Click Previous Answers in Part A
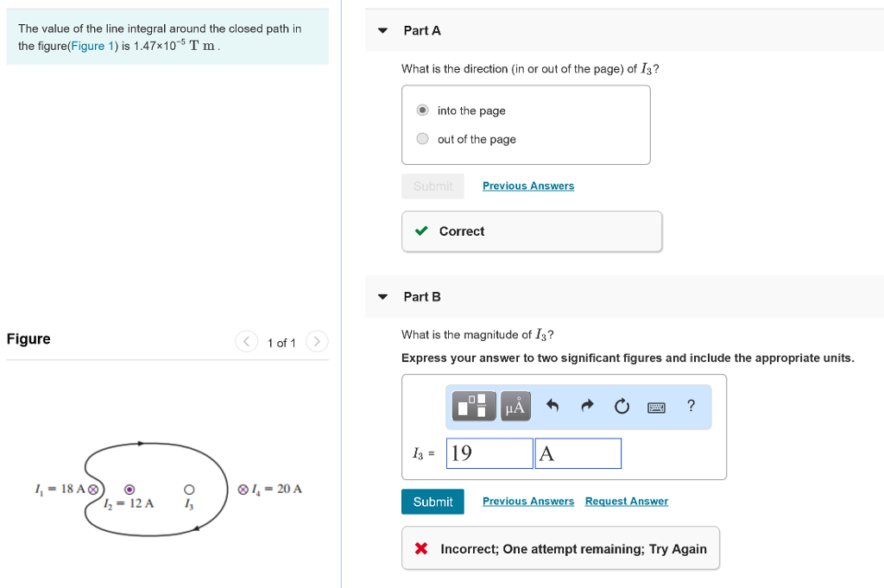The height and width of the screenshot is (588, 884). pos(527,186)
